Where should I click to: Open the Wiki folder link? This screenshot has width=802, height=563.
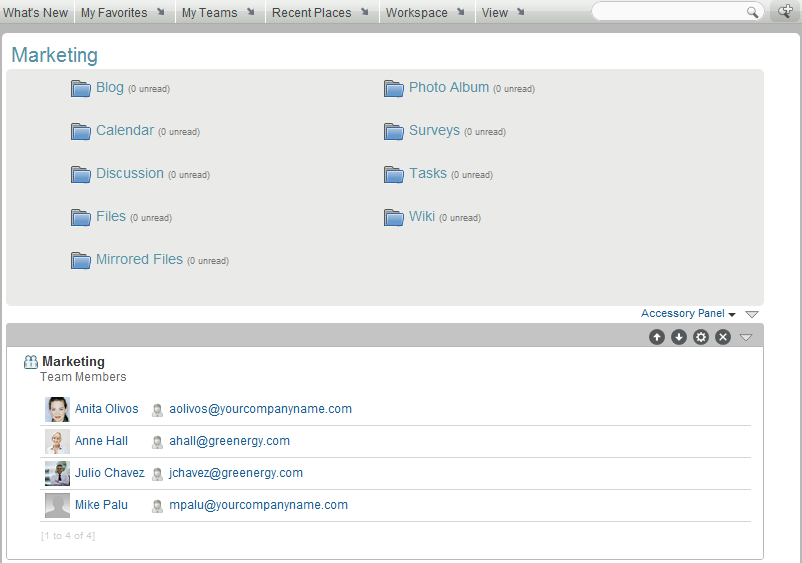click(422, 216)
